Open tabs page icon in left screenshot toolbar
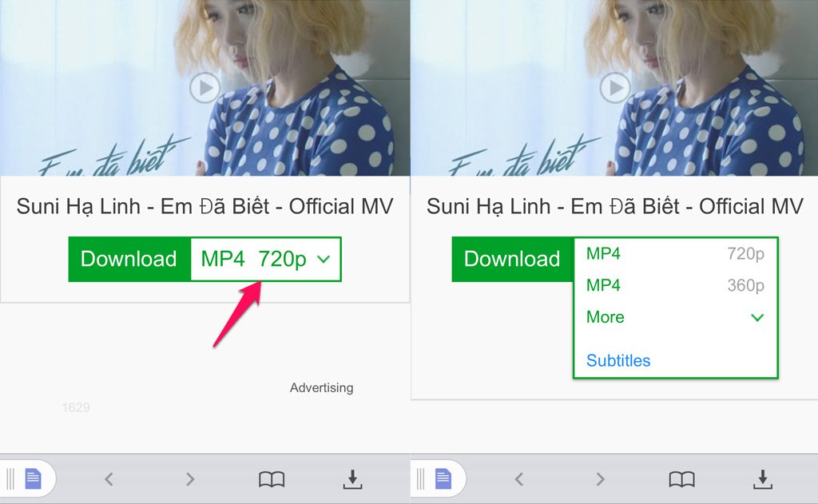Image resolution: width=818 pixels, height=504 pixels. pyautogui.click(x=33, y=478)
